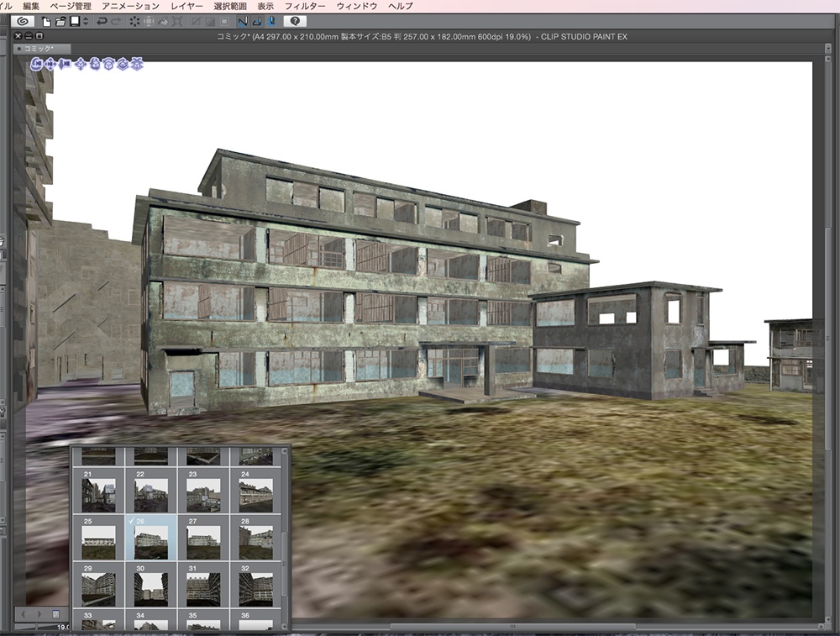Choose camera preset thumbnail 28

point(255,538)
